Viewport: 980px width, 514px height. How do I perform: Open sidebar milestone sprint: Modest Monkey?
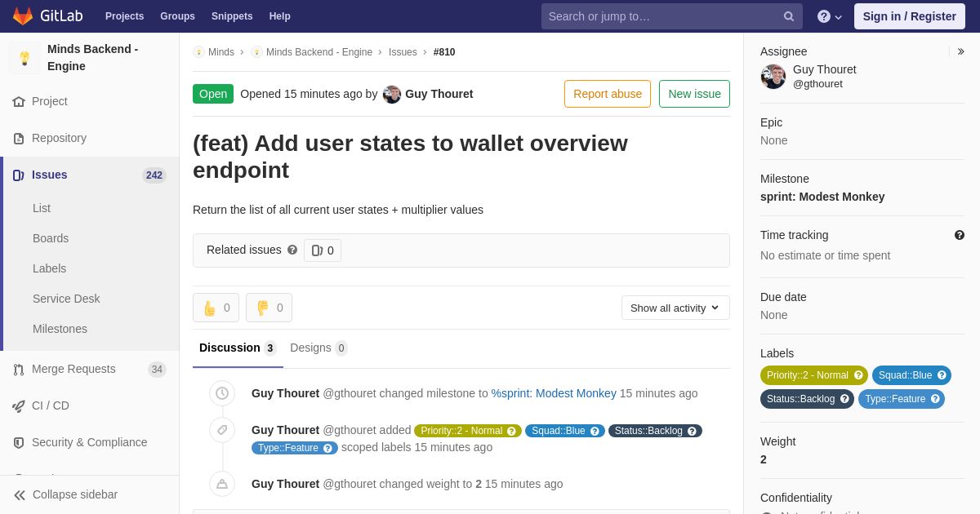point(822,197)
